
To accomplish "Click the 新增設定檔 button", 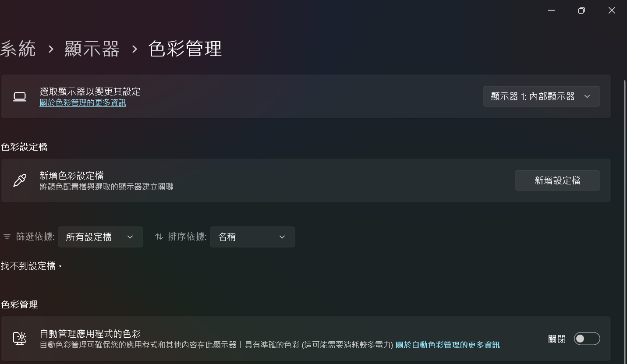I will pos(557,180).
